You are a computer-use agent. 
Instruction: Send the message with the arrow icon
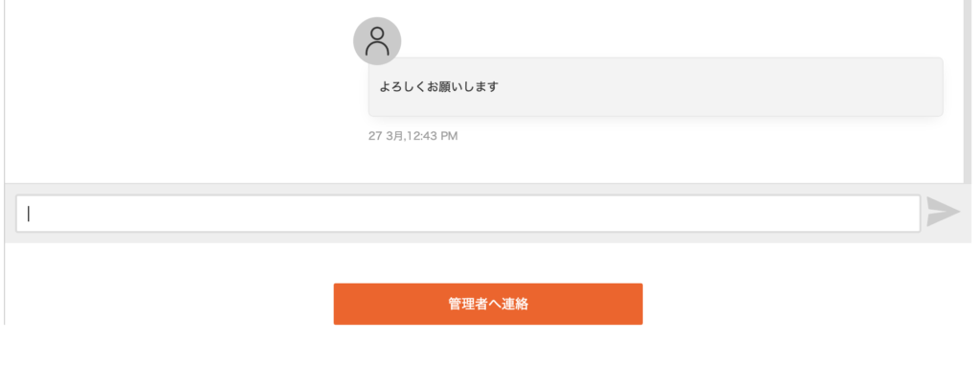(943, 213)
